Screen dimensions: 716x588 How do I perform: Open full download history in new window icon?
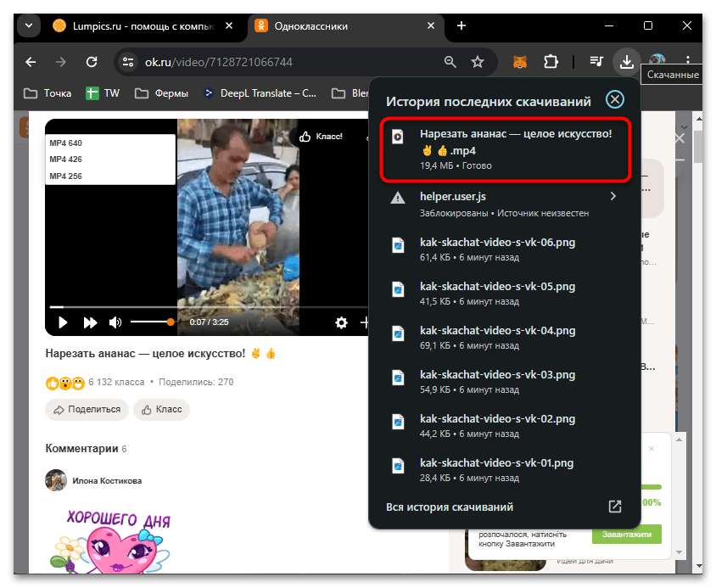(614, 506)
